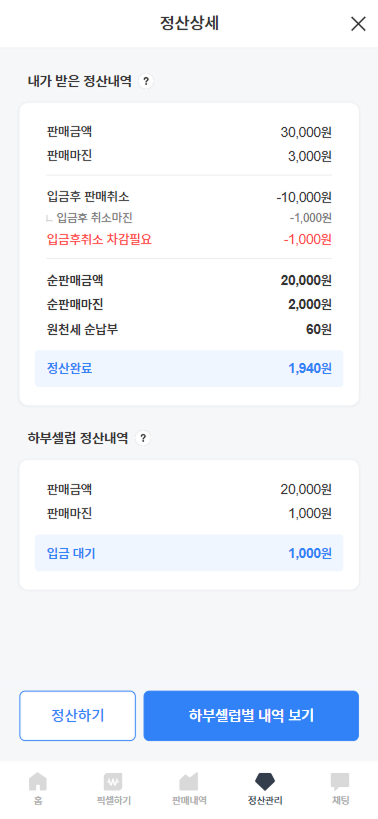The image size is (378, 819).
Task: Open help for 하부셀럽 정산내역
Action: pyautogui.click(x=143, y=438)
